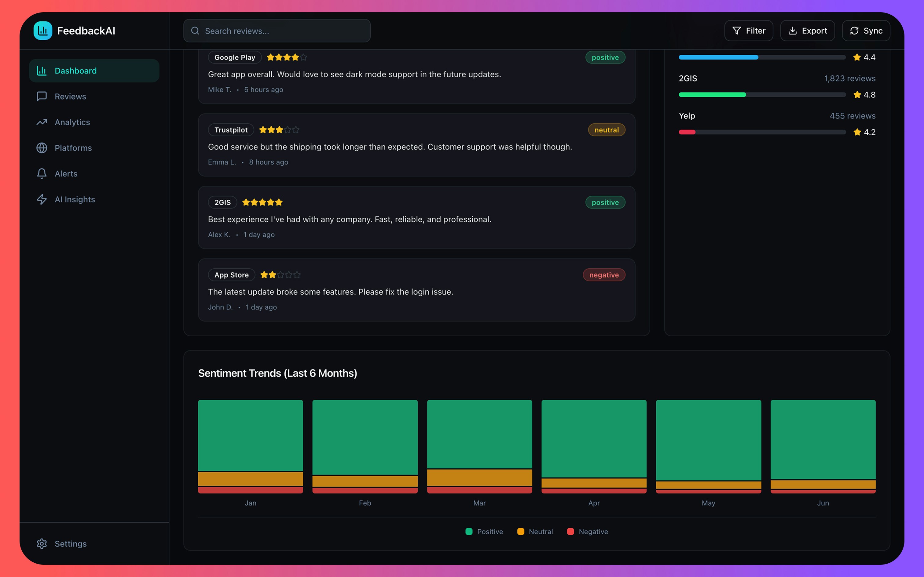
Task: Open the Platforms section
Action: pyautogui.click(x=73, y=148)
